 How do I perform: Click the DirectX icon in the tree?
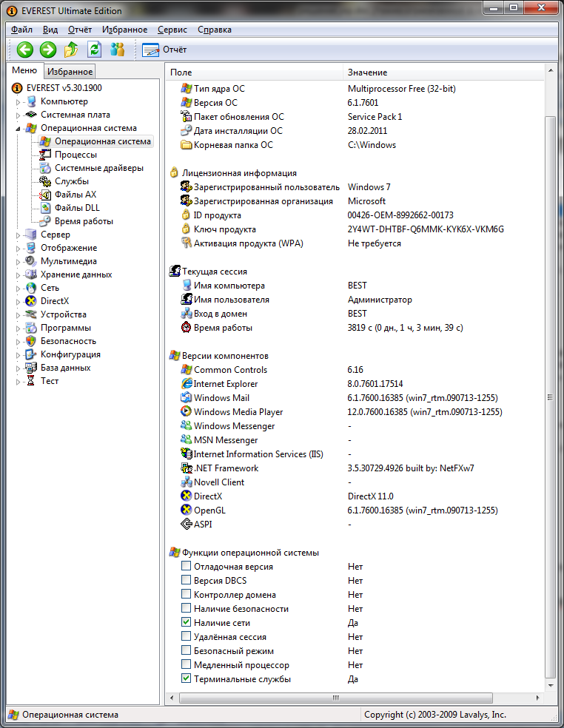pyautogui.click(x=31, y=301)
